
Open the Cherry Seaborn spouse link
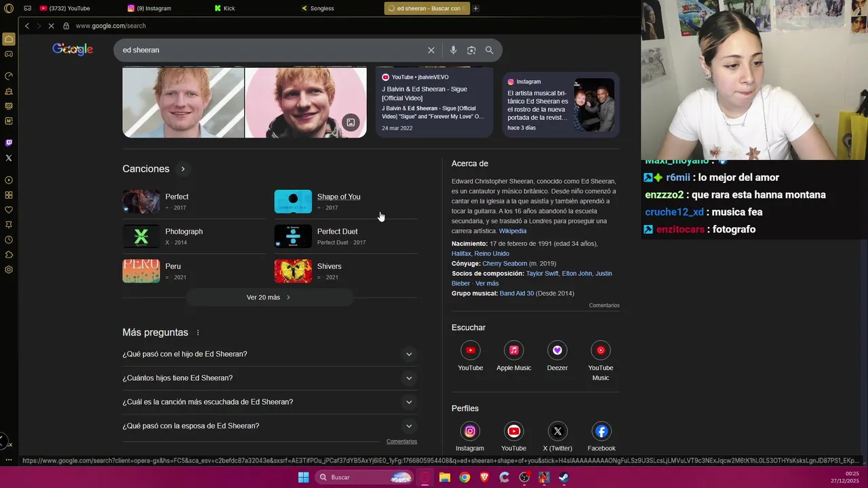click(x=505, y=264)
